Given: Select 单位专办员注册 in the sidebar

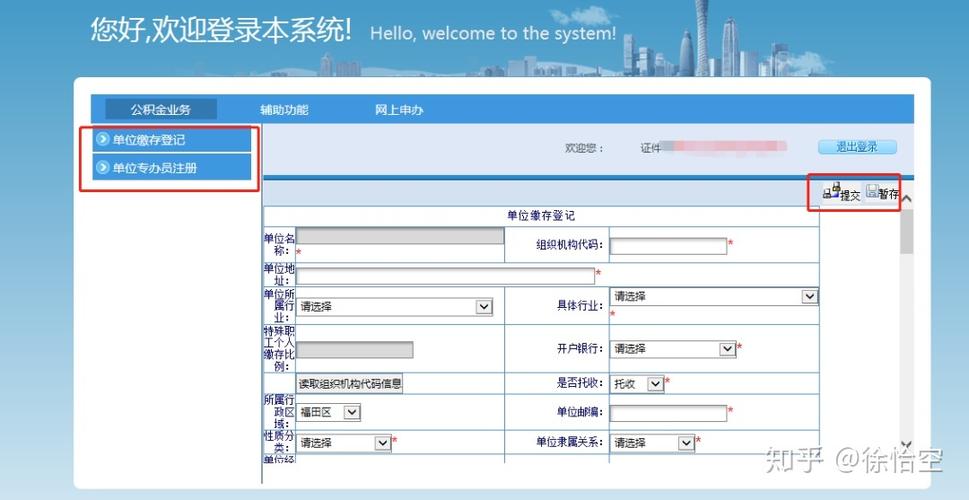Looking at the screenshot, I should pyautogui.click(x=172, y=167).
